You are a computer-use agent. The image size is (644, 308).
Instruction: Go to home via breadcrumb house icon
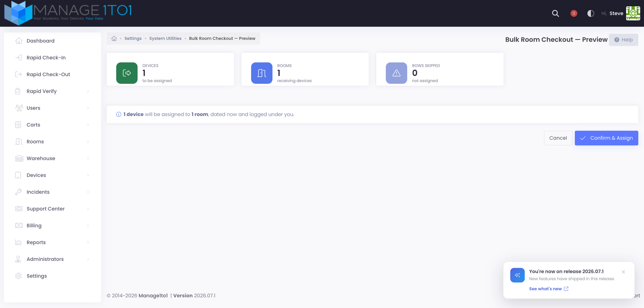[x=114, y=39]
